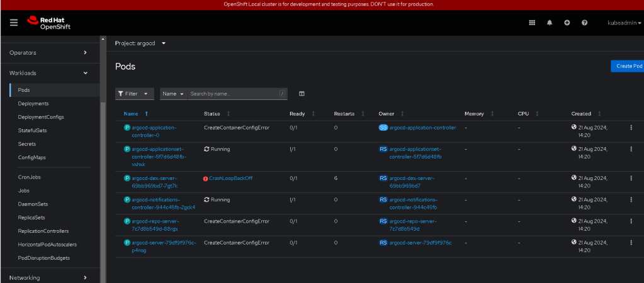Click sort icon on Status column

coord(229,114)
